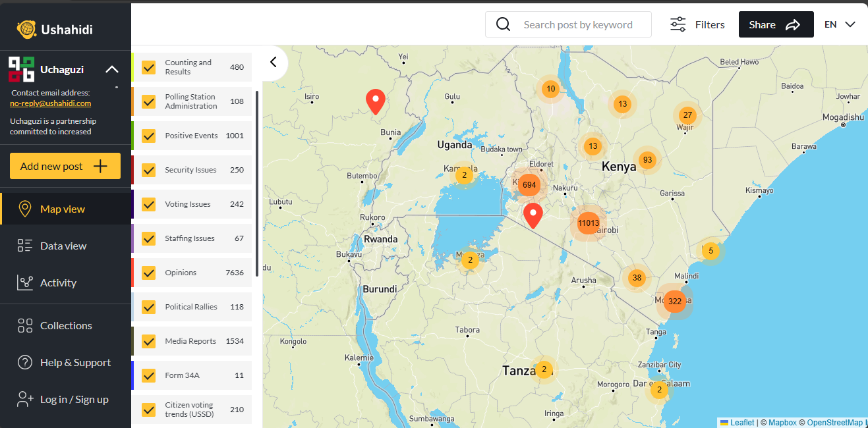Open the EN language dropdown

point(840,24)
